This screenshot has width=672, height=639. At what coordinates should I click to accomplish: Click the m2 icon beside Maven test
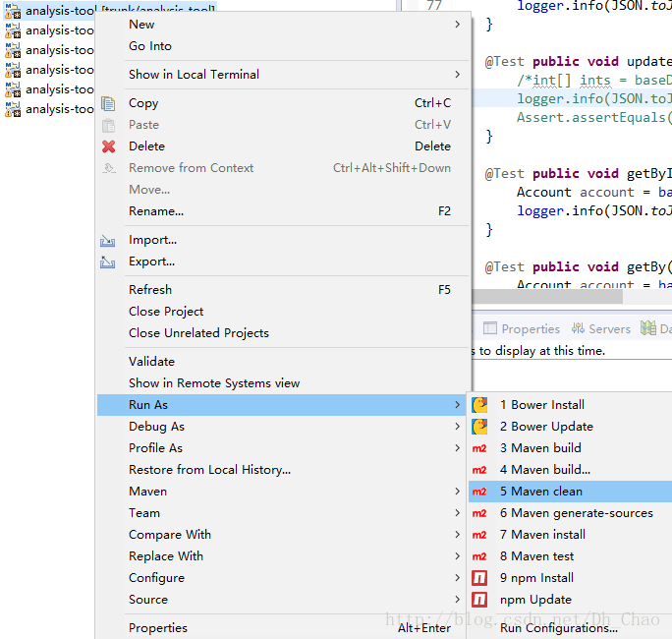coord(479,556)
